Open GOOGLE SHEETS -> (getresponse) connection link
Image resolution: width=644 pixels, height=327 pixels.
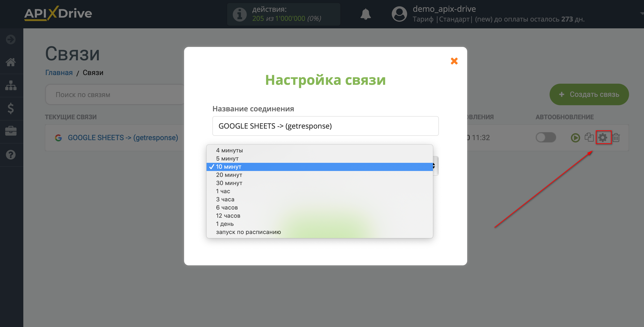pyautogui.click(x=123, y=138)
